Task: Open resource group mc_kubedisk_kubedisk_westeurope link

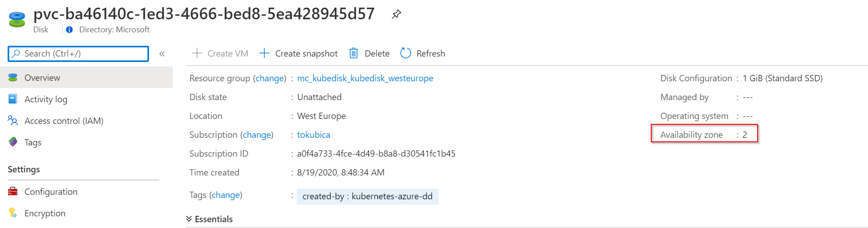Action: click(365, 78)
